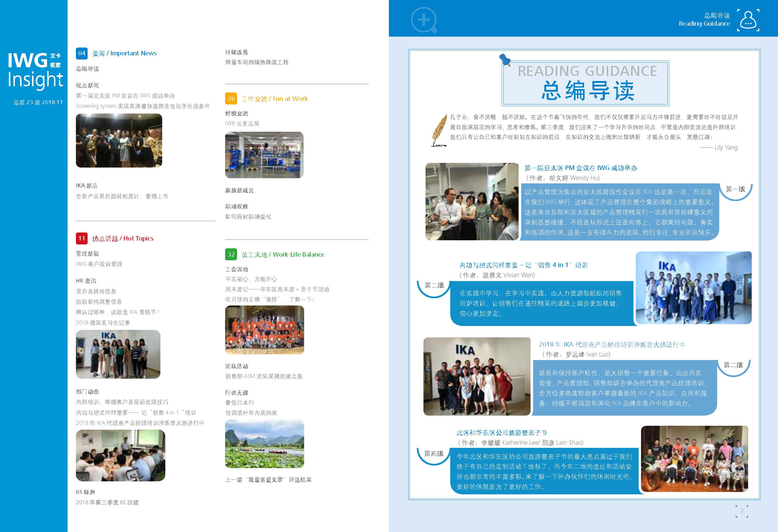Click 暑假日本行 line
This screenshot has height=532, width=778.
pos(239,403)
